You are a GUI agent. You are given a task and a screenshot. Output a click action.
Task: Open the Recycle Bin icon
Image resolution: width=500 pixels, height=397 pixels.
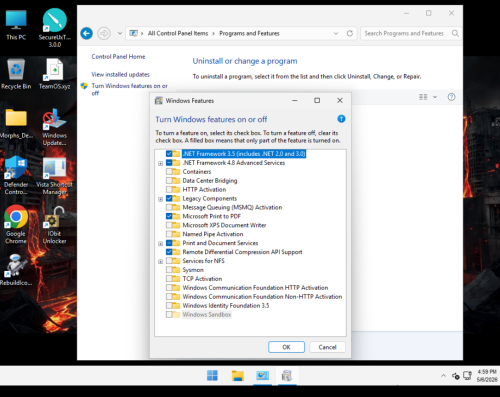click(16, 74)
